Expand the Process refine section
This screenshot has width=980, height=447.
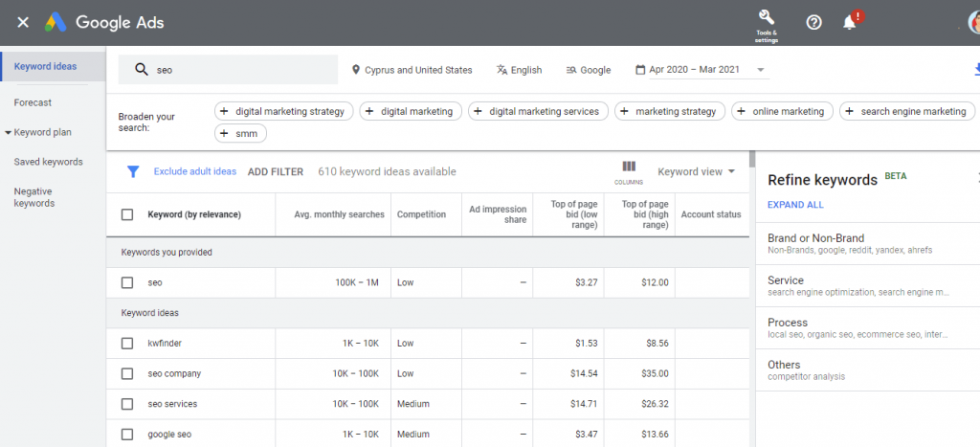coord(867,327)
